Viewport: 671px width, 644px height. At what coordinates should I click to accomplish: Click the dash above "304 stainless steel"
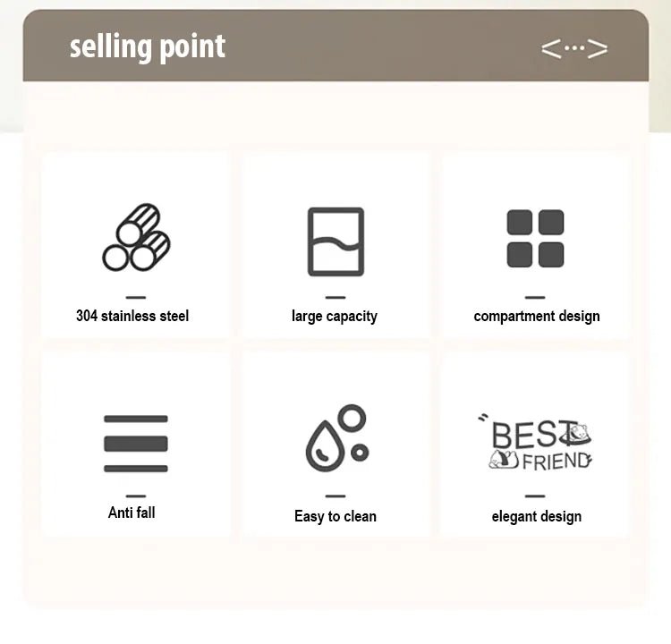pos(136,297)
